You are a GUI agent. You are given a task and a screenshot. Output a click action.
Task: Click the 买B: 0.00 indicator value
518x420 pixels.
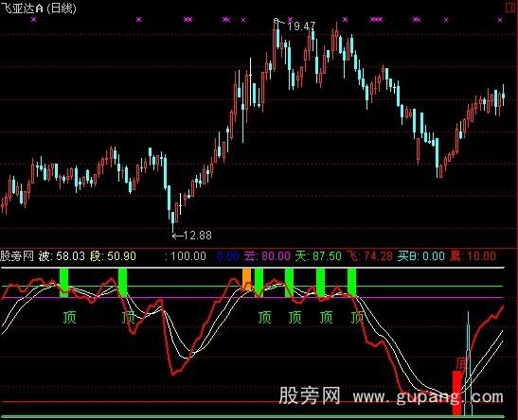pyautogui.click(x=421, y=255)
